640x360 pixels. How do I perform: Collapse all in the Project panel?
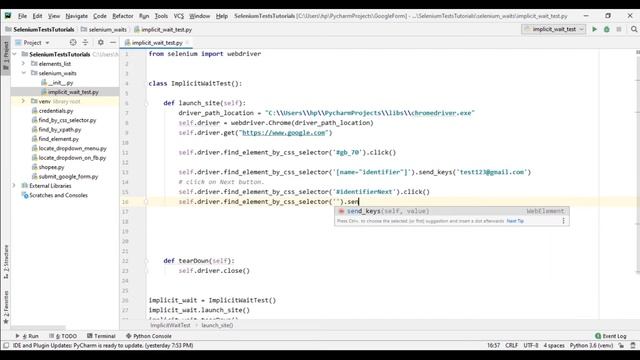pos(85,42)
